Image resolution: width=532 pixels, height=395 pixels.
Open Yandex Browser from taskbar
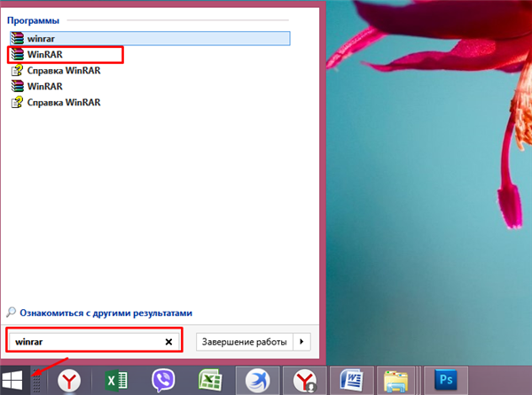pyautogui.click(x=69, y=381)
